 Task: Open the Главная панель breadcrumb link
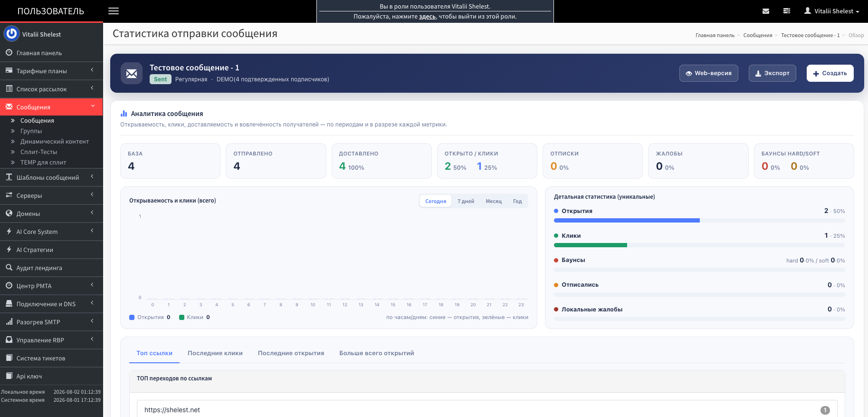715,35
